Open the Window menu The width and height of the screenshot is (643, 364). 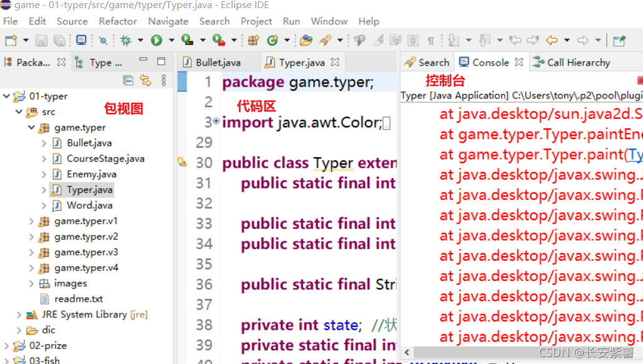pyautogui.click(x=329, y=21)
